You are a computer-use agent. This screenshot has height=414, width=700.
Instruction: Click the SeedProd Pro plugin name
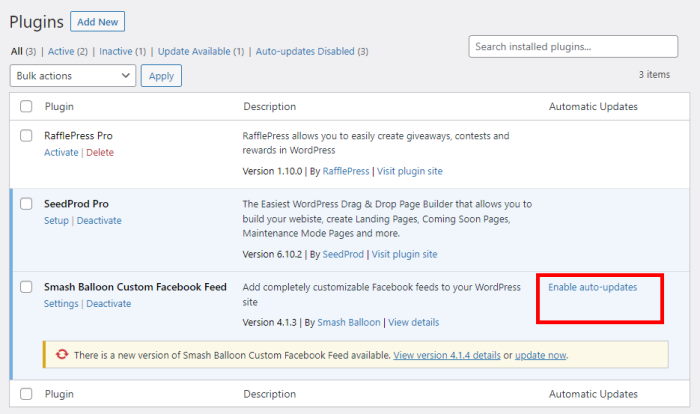76,204
